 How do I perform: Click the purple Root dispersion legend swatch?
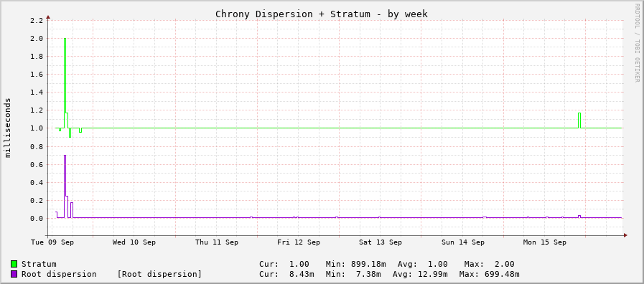tap(14, 274)
